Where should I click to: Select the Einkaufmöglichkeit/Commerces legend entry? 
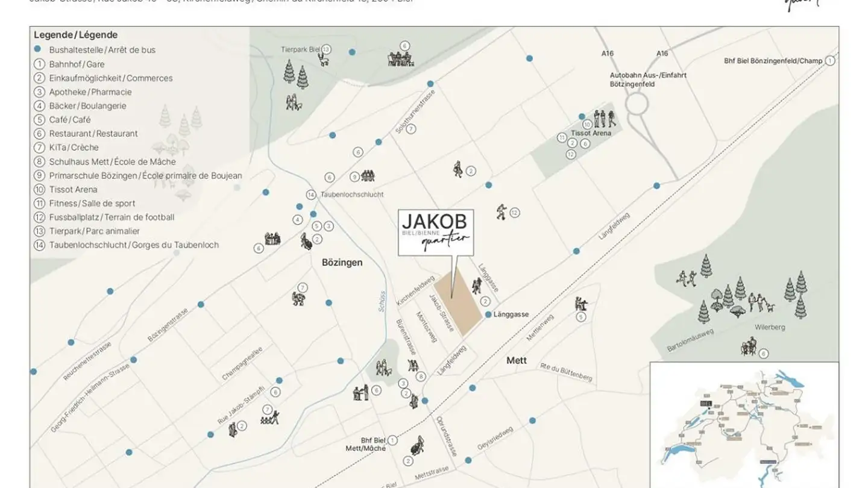103,78
